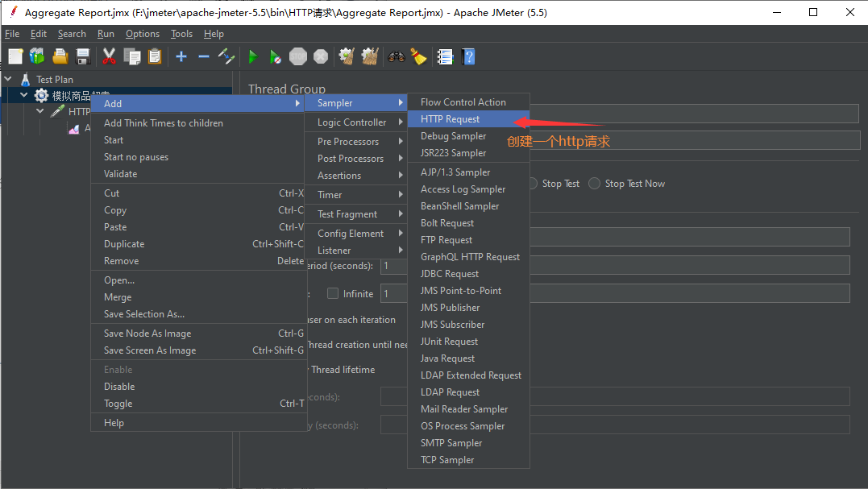Click the Function Helper list icon
Screen dimensions: 868x489
445,56
